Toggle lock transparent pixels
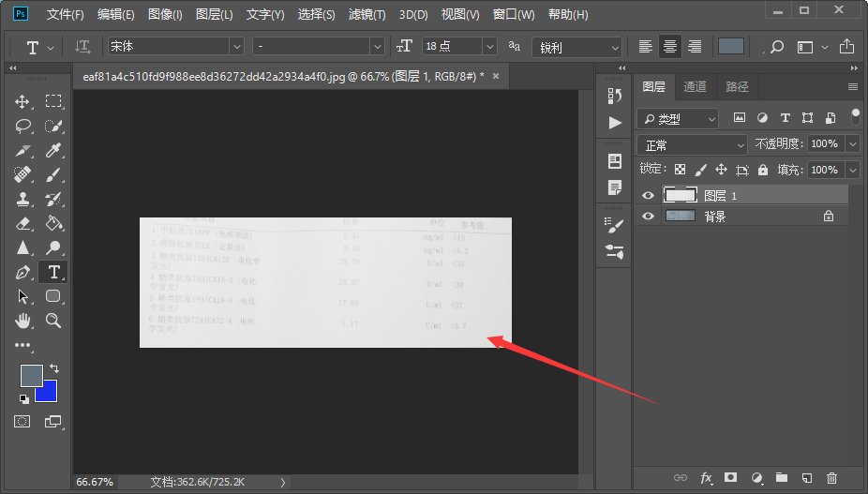Screen dimensions: 868x494 point(680,170)
